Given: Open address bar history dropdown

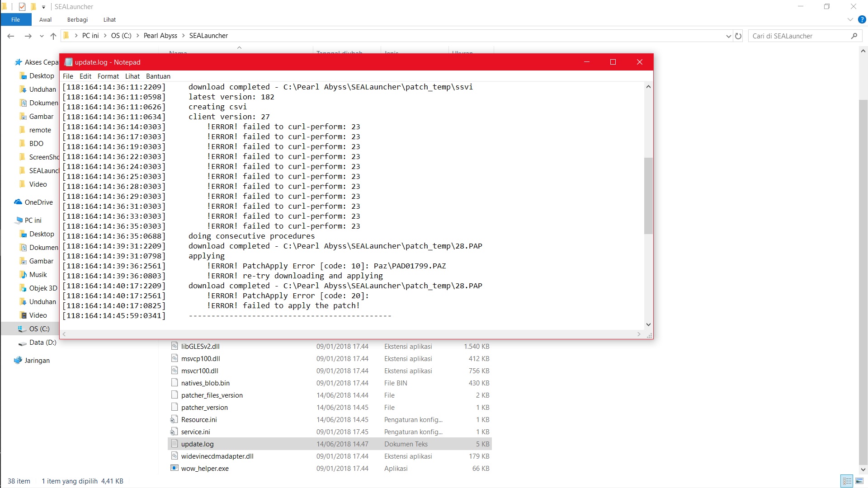Looking at the screenshot, I should pyautogui.click(x=728, y=36).
